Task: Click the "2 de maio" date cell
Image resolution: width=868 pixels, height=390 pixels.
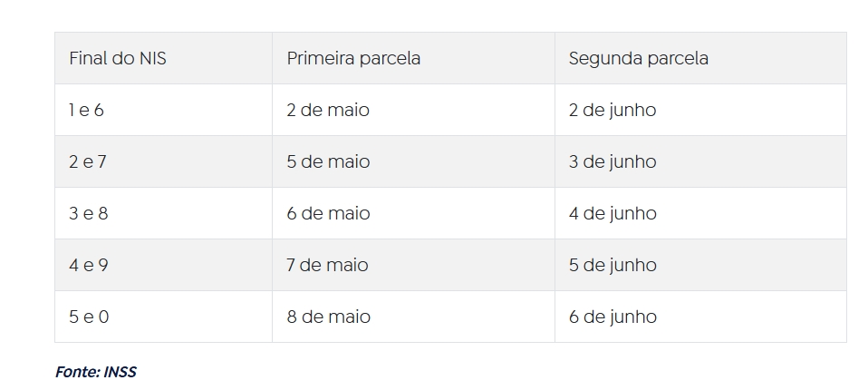Action: click(x=328, y=111)
